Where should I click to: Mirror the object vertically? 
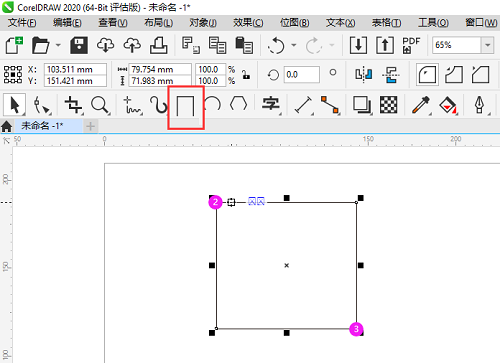tap(391, 74)
